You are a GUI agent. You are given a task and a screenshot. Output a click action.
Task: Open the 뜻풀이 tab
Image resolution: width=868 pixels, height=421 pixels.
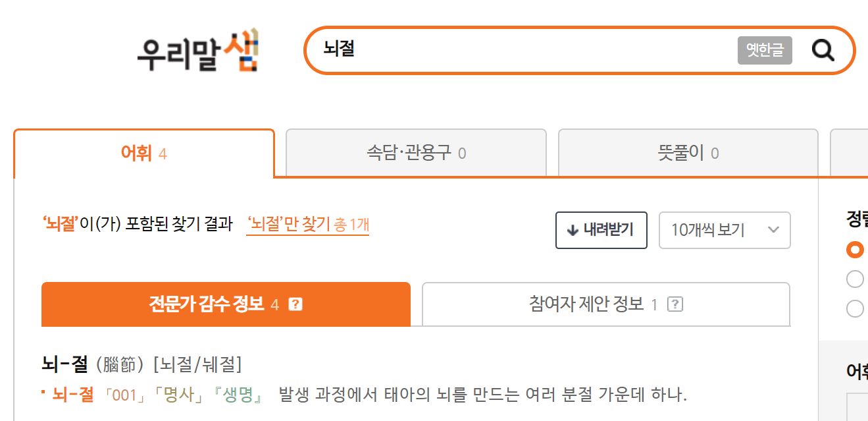click(x=688, y=154)
